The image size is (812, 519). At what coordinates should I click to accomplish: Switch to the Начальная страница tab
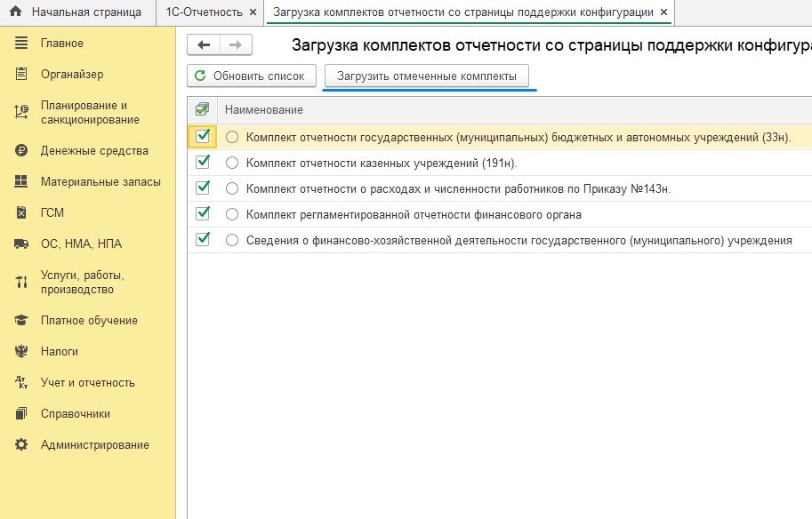pos(77,12)
